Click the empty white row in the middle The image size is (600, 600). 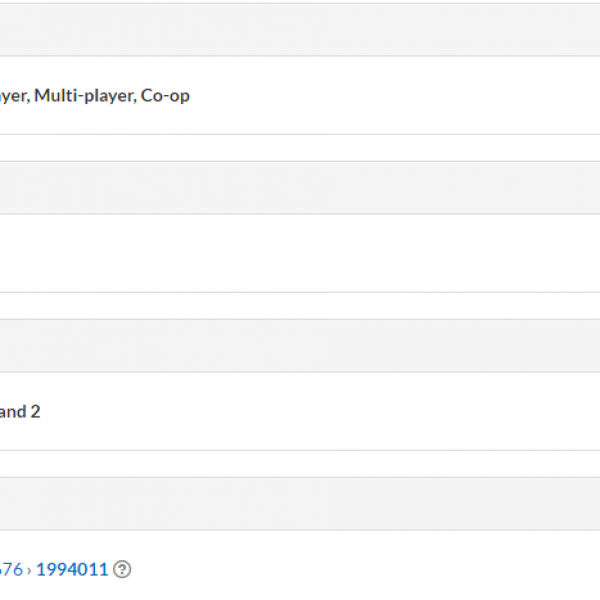pyautogui.click(x=300, y=253)
